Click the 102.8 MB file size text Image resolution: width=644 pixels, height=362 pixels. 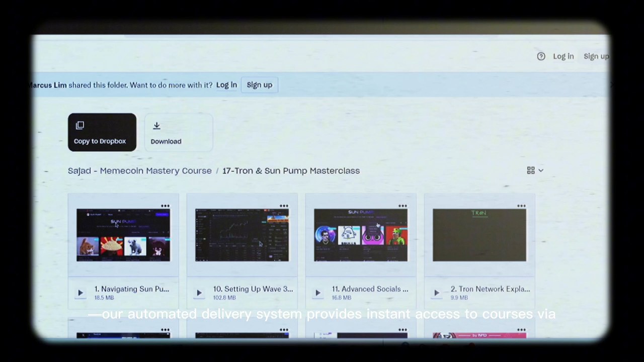[x=224, y=298]
